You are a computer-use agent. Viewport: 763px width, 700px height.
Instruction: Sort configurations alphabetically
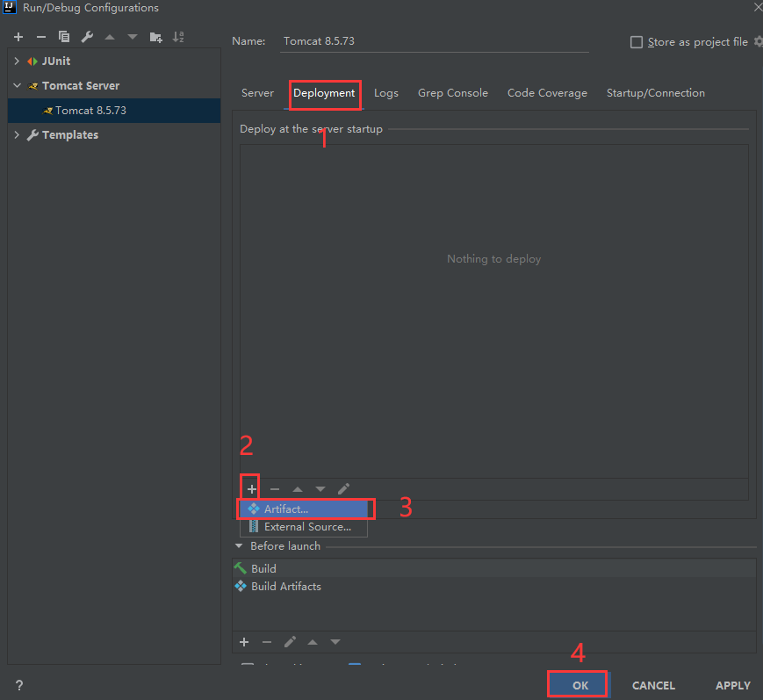click(178, 37)
